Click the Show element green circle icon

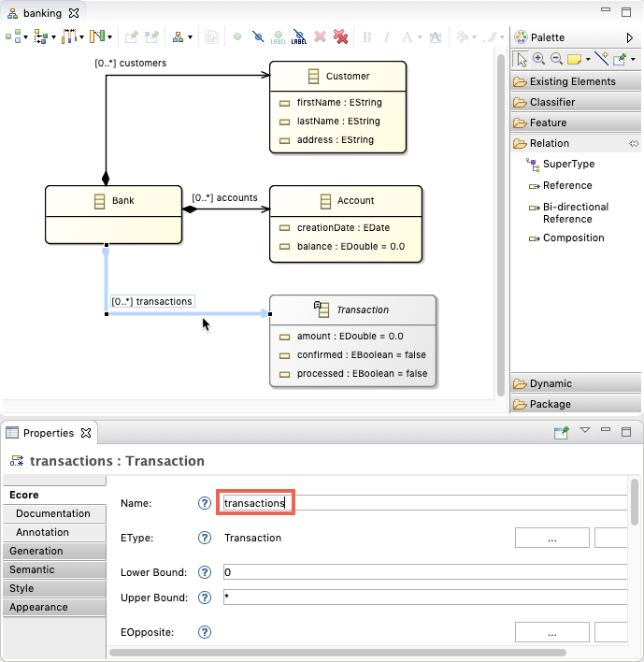click(237, 37)
